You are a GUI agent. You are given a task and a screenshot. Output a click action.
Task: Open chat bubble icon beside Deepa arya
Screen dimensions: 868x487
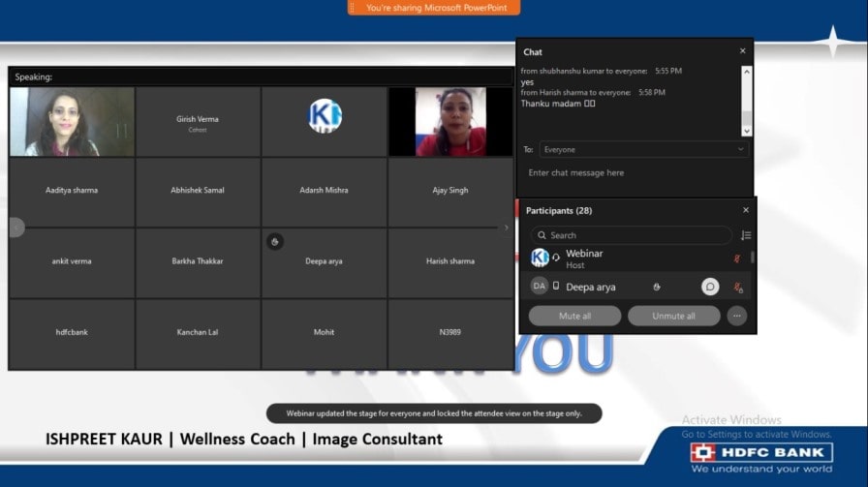coord(710,287)
